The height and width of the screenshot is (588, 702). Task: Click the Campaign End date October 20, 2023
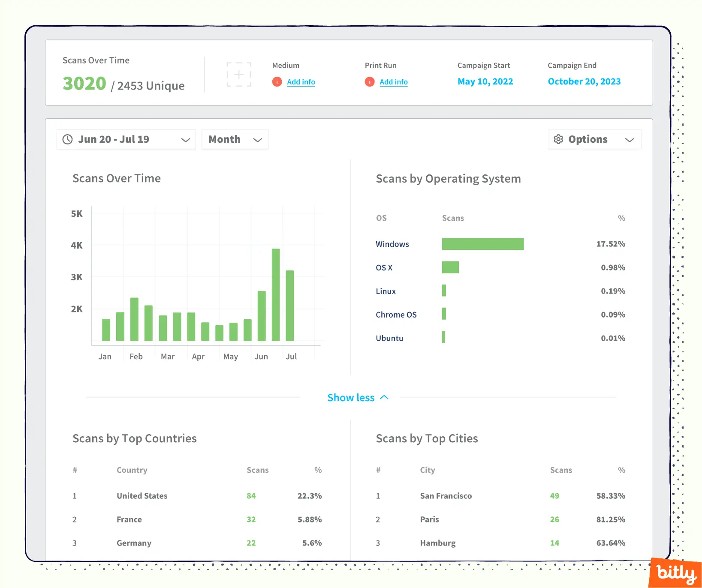click(584, 81)
